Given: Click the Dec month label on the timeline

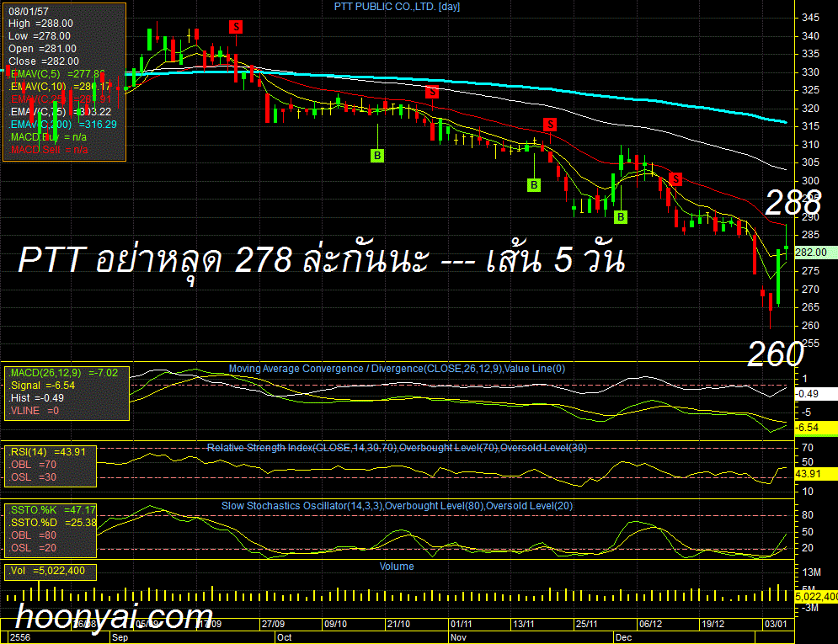Looking at the screenshot, I should (x=624, y=637).
